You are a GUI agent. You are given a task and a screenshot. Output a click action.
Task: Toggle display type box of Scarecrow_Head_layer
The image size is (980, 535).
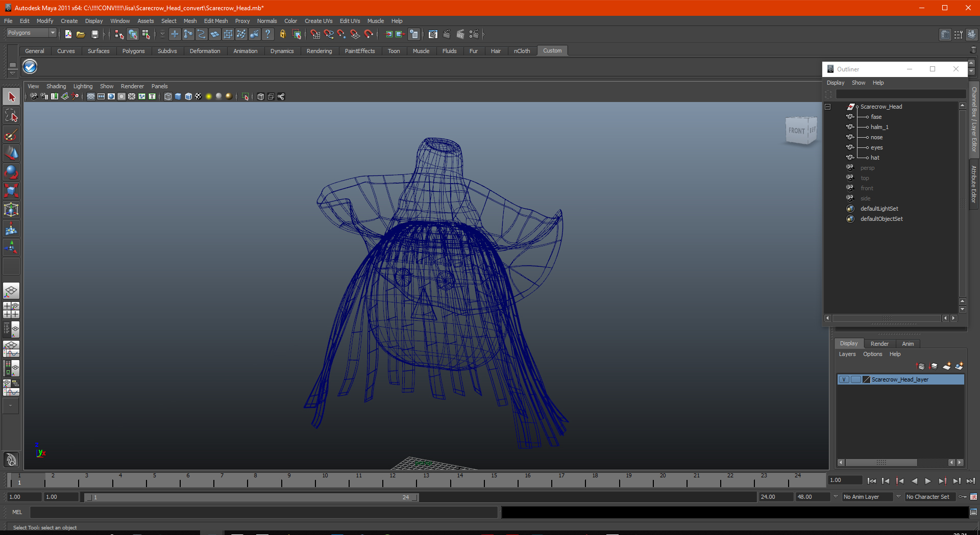(856, 379)
